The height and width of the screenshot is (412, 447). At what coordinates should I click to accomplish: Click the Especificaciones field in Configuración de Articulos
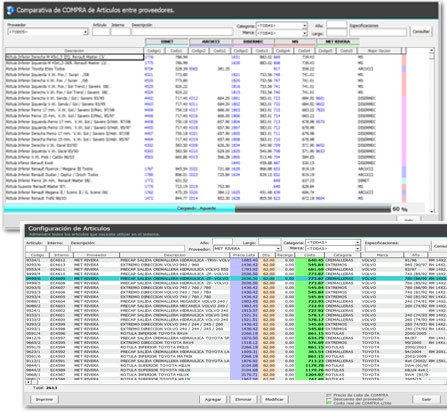[x=397, y=249]
